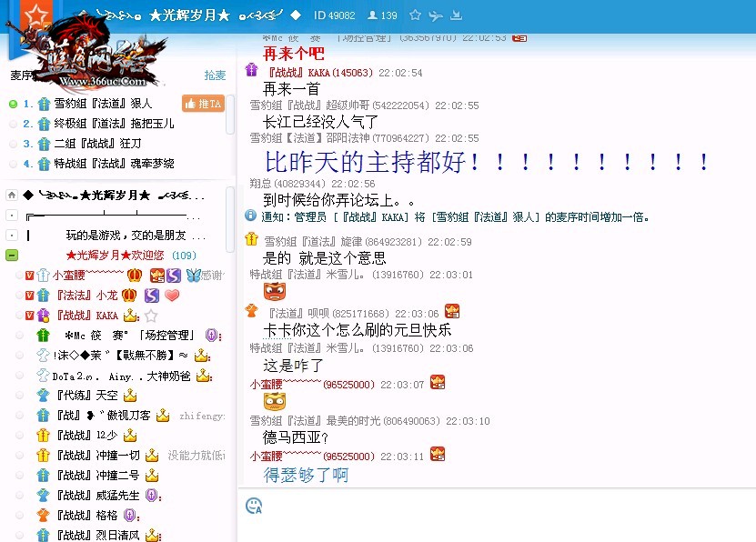Click the airplane share icon in header
Image resolution: width=756 pixels, height=542 pixels.
click(x=436, y=15)
